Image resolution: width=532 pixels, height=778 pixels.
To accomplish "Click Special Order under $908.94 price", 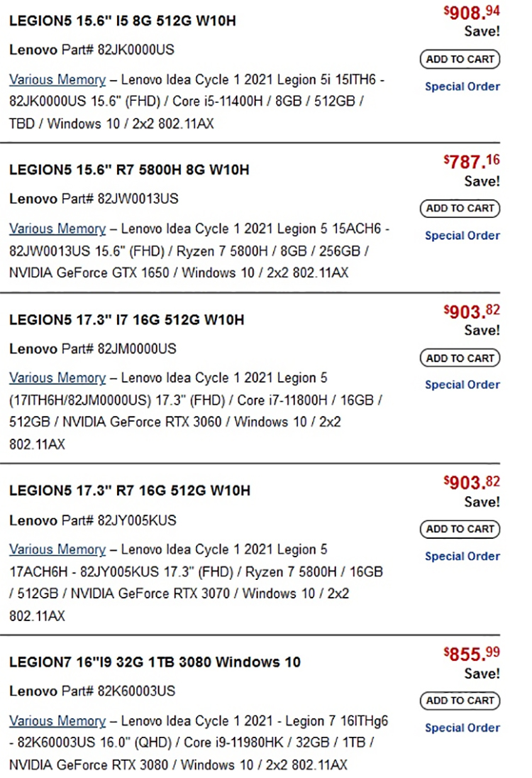I will (x=462, y=87).
